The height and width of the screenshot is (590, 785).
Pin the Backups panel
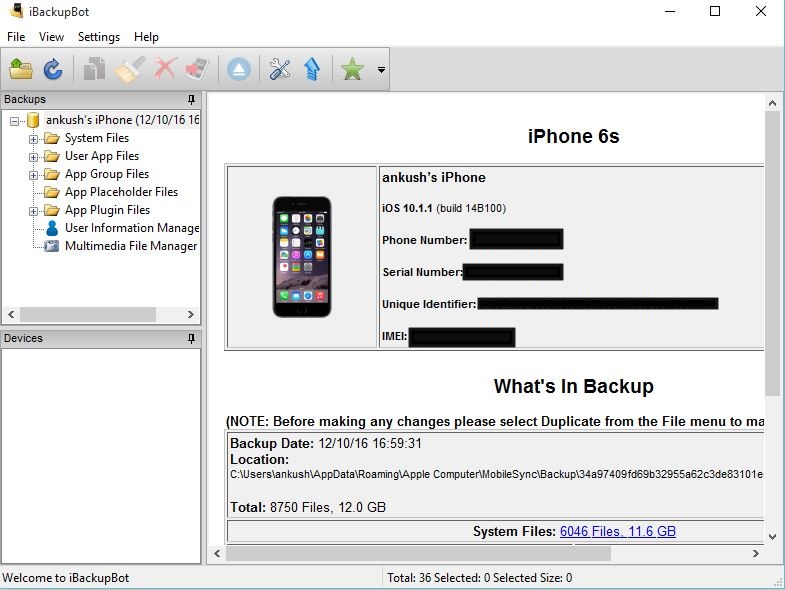pyautogui.click(x=191, y=100)
